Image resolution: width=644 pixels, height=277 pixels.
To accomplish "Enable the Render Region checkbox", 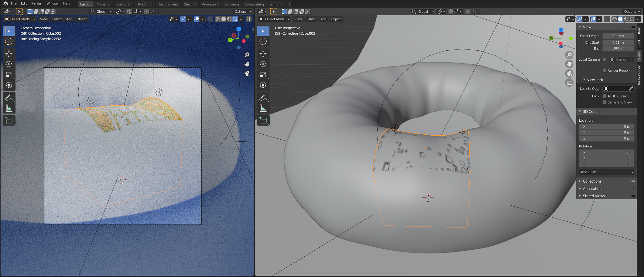I will [605, 70].
